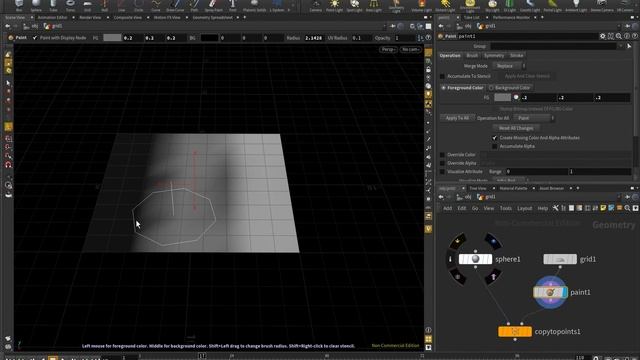
Task: Add a Spot Light from the shelf
Action: click(354, 5)
